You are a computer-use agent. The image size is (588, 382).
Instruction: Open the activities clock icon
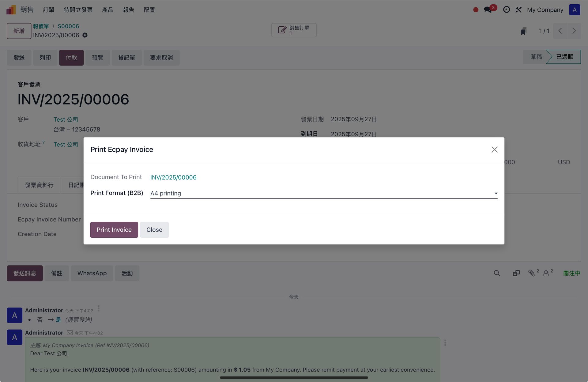(507, 9)
